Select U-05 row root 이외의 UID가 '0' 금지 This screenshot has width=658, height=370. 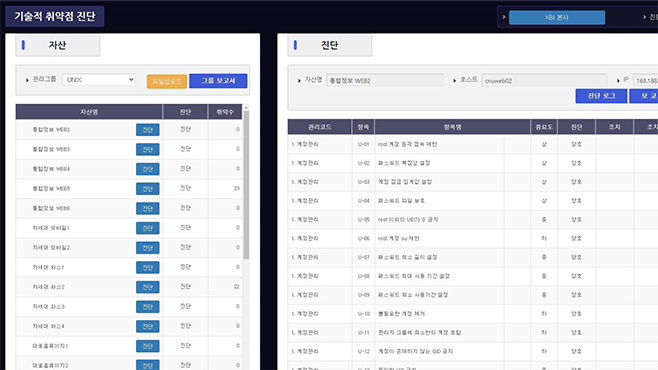coord(473,219)
